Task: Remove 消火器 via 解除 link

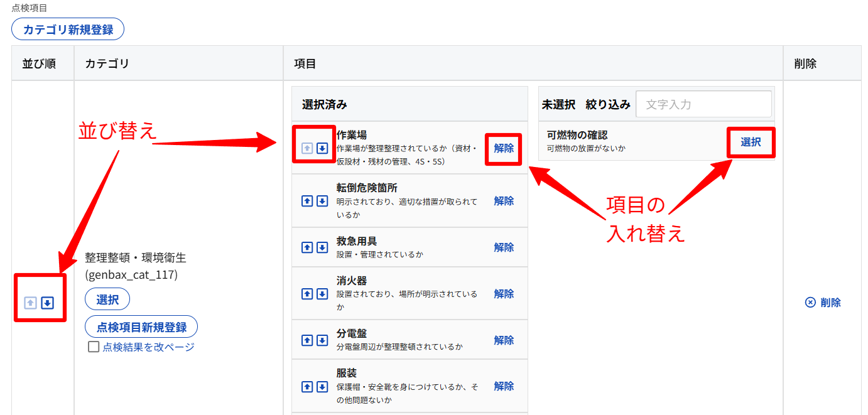Action: coord(504,294)
